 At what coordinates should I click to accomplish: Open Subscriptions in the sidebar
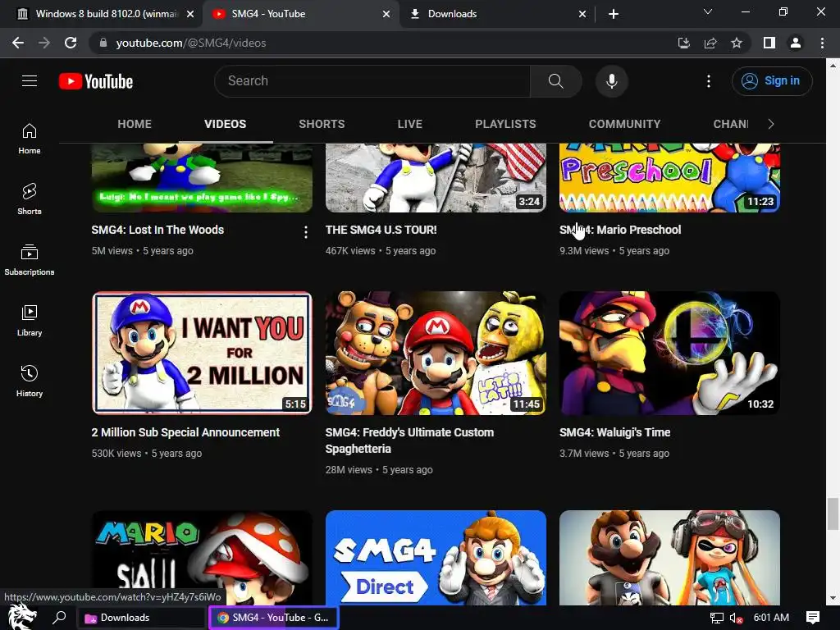tap(30, 260)
